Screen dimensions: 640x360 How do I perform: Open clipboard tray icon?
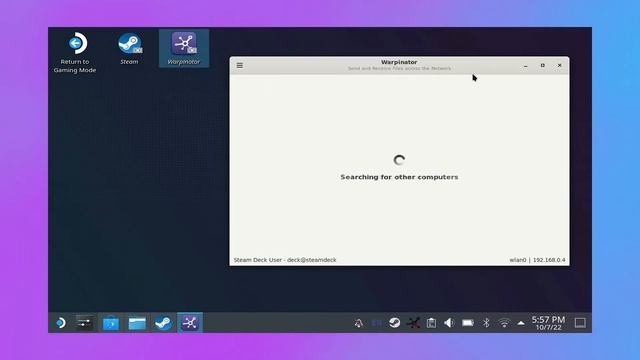431,323
